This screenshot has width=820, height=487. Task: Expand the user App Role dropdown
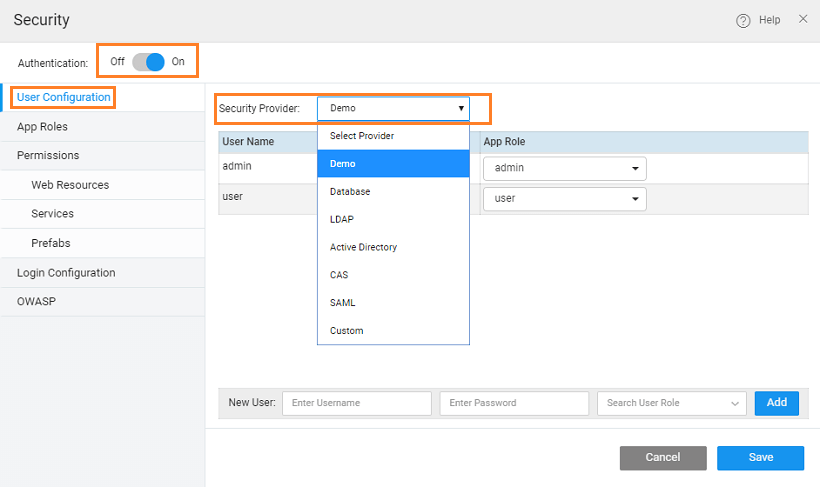coord(565,199)
